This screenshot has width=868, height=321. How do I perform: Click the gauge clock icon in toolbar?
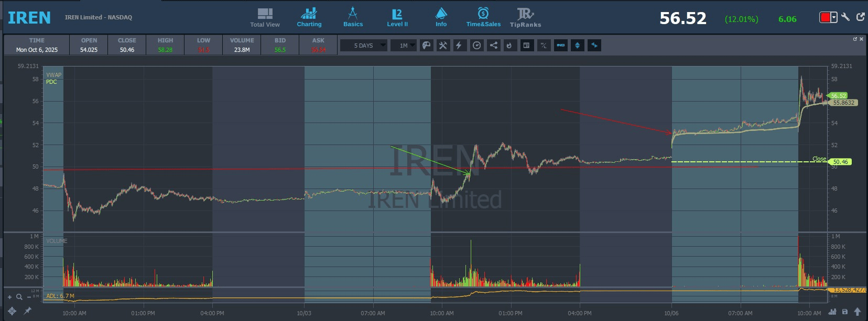tap(476, 46)
